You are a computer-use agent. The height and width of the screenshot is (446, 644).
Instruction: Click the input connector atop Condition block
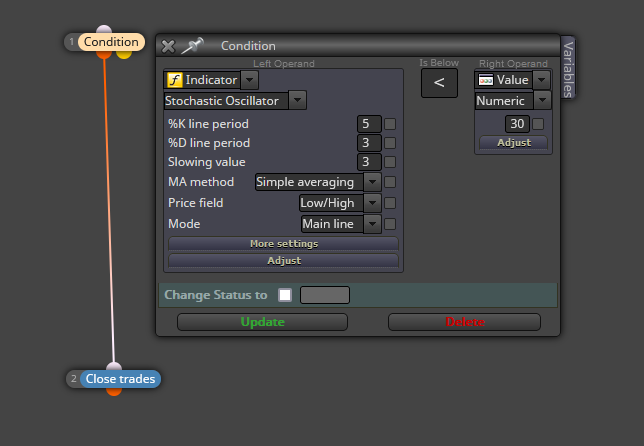coord(104,30)
